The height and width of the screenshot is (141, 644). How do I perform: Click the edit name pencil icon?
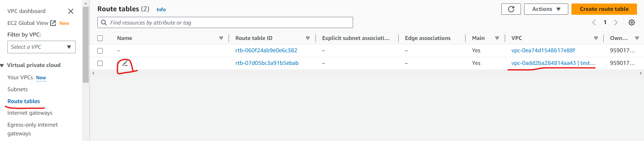point(125,63)
